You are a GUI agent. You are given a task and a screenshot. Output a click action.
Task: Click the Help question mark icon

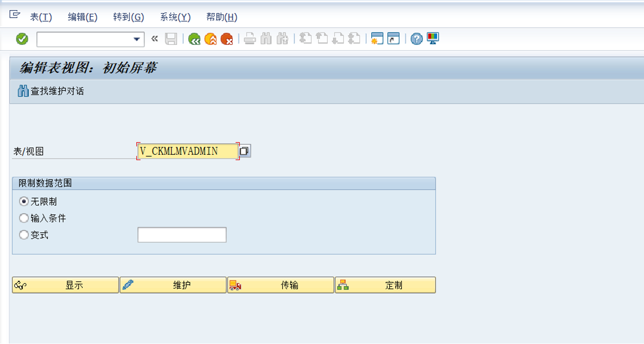pos(416,39)
